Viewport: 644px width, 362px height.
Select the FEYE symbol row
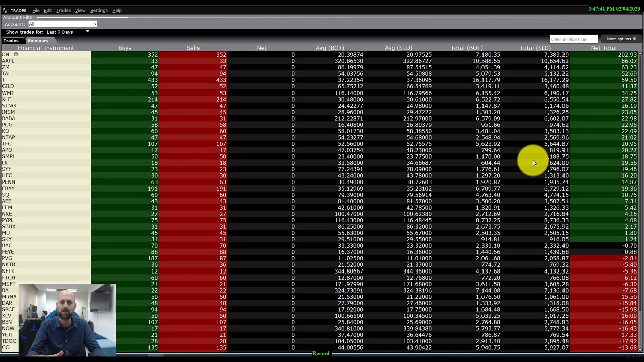8,252
